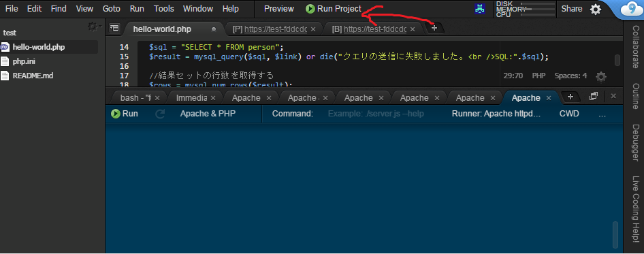Image resolution: width=644 pixels, height=254 pixels.
Task: Click the green Run Project play icon
Action: coord(310,9)
